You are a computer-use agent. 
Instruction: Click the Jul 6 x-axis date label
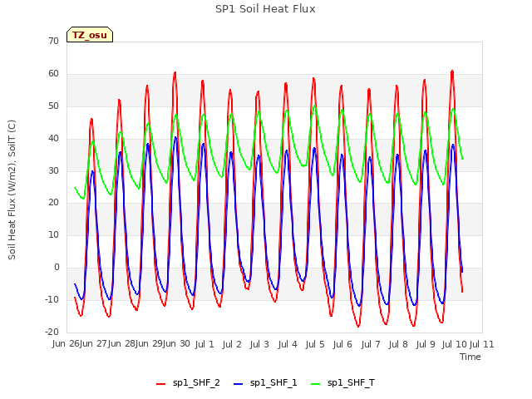[x=342, y=344]
